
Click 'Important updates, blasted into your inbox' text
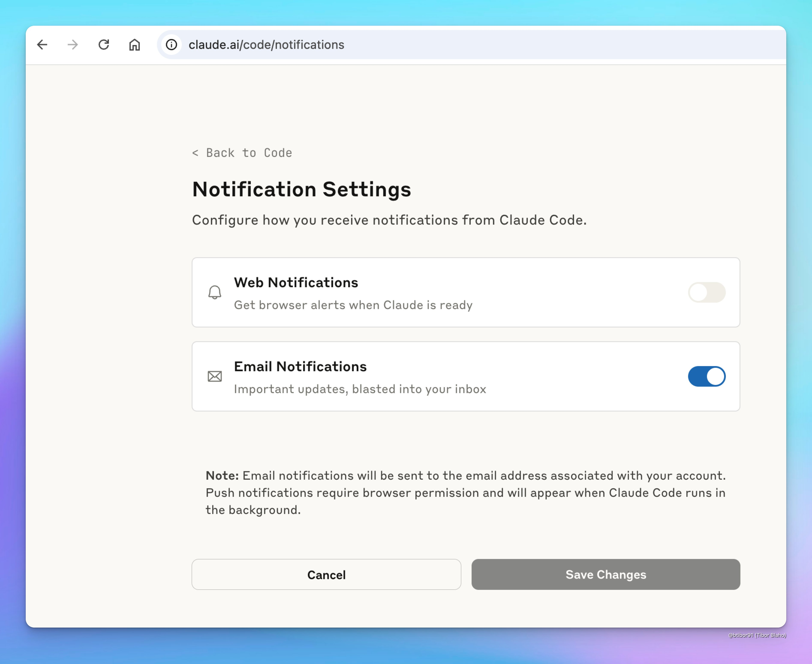click(359, 389)
